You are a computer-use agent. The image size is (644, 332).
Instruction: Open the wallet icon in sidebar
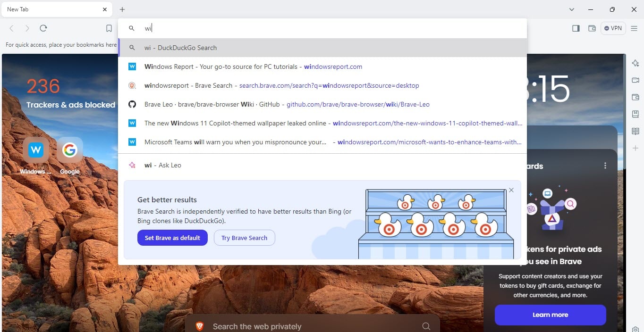point(636,97)
